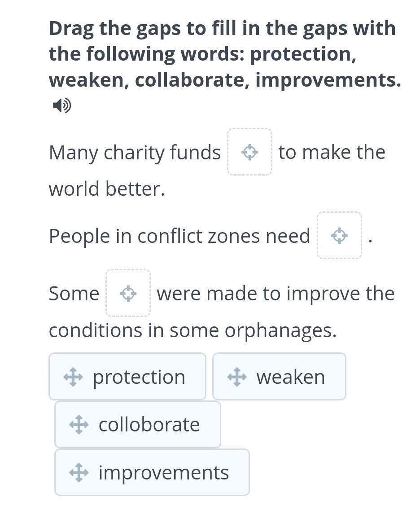Click the crosshair icon in the second gap
The image size is (420, 510).
coord(339,236)
